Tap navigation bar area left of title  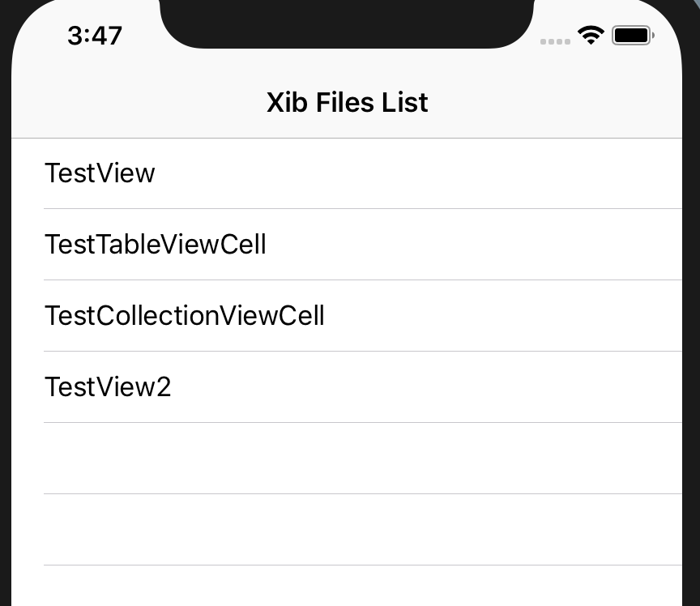coord(139,102)
